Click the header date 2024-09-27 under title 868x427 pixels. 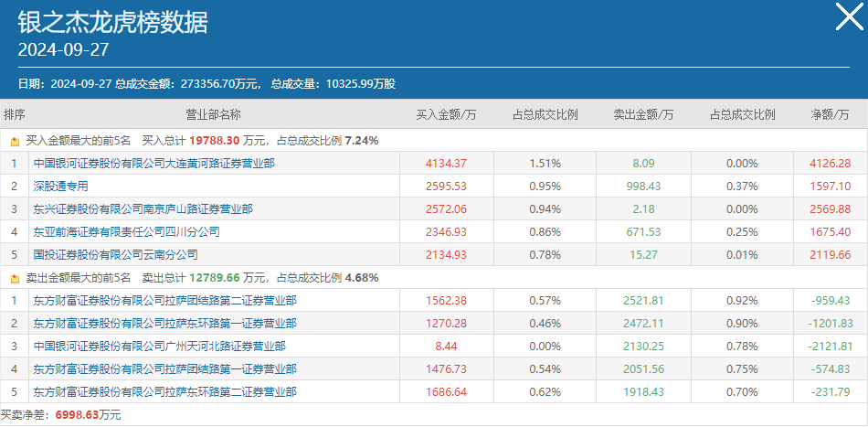[x=64, y=50]
